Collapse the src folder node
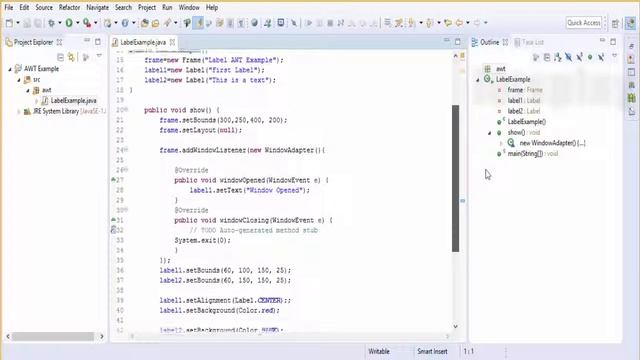The width and height of the screenshot is (640, 360). pos(19,80)
